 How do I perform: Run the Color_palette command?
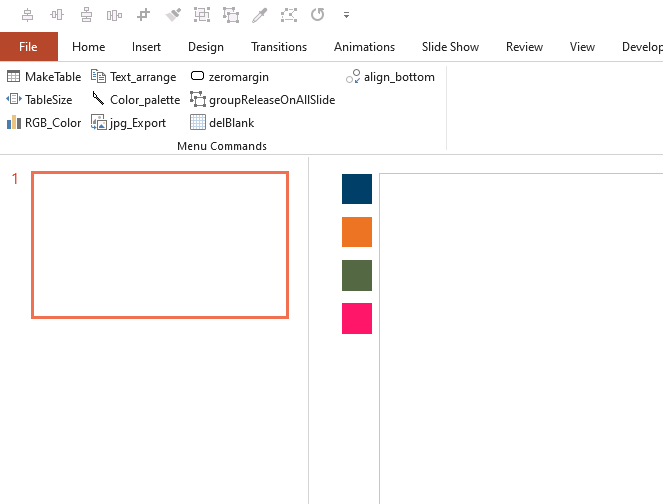point(136,100)
